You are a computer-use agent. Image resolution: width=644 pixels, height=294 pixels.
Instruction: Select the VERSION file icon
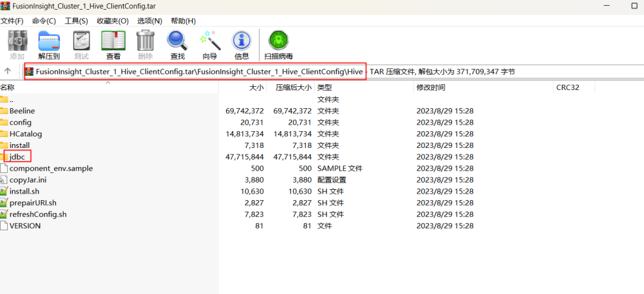click(4, 226)
